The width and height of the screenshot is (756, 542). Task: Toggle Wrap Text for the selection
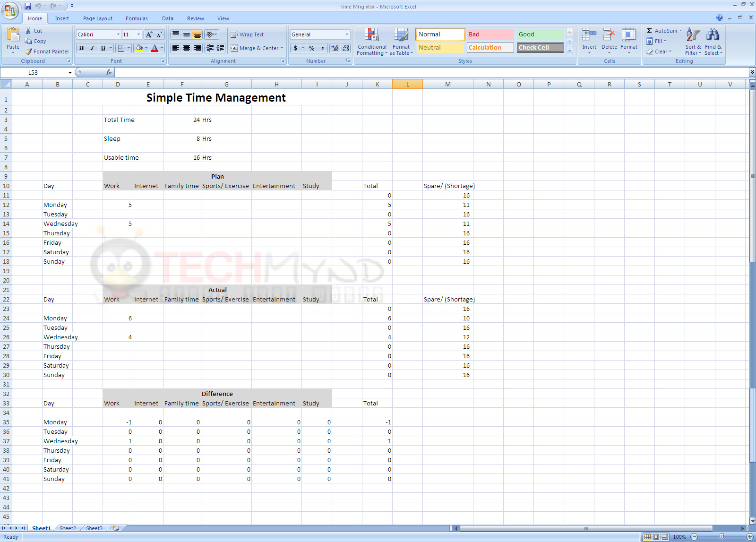coord(247,34)
